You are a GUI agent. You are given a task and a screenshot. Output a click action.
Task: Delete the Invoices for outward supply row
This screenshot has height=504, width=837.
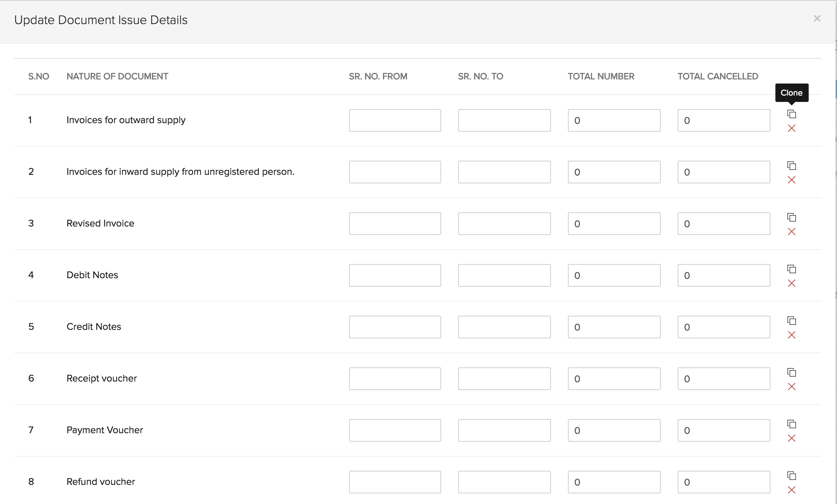(x=791, y=128)
